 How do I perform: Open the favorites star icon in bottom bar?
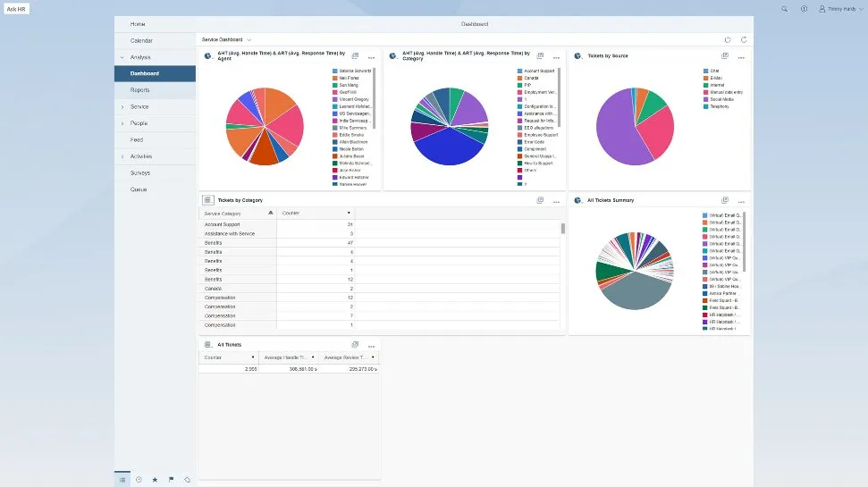[x=155, y=480]
